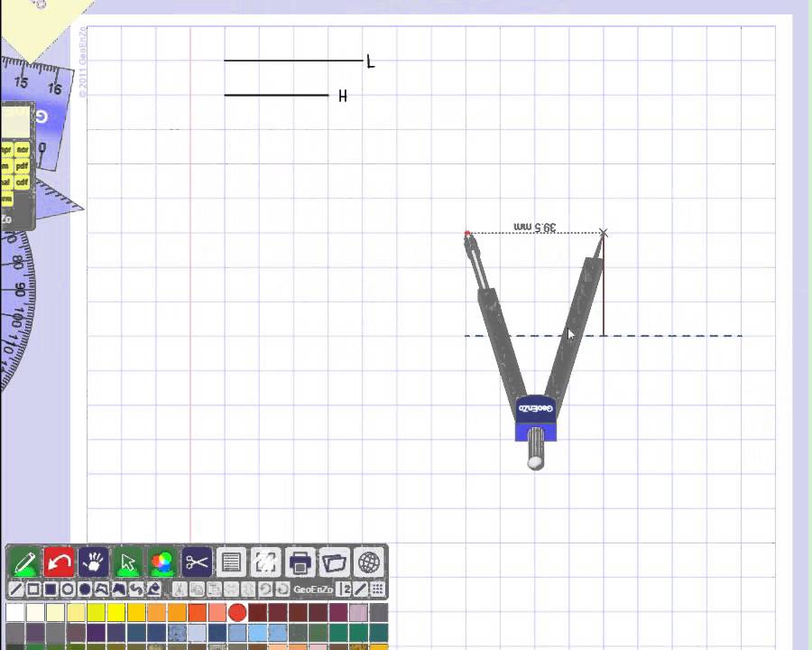Click the line thickness '2' button
812x650 pixels.
click(x=345, y=590)
